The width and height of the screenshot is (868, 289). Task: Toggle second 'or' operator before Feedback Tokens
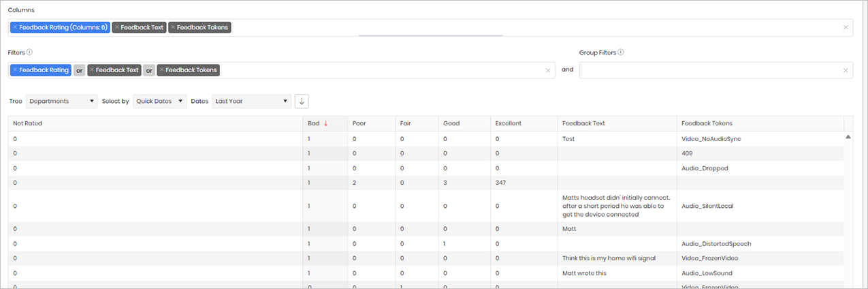click(x=149, y=70)
